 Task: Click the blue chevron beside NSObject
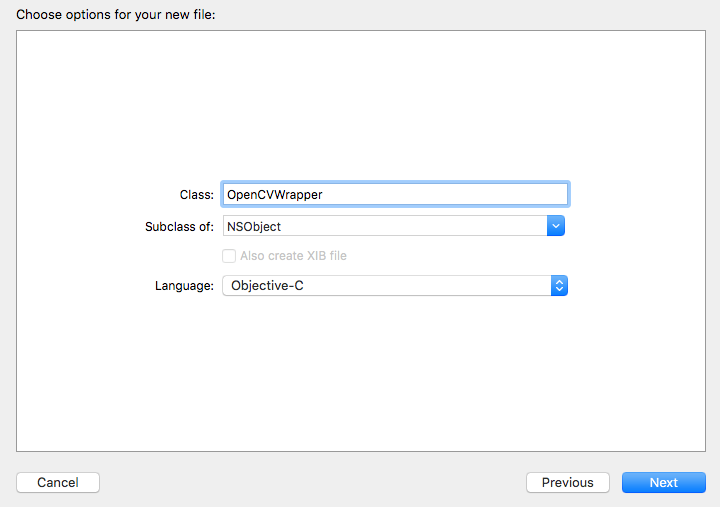556,226
